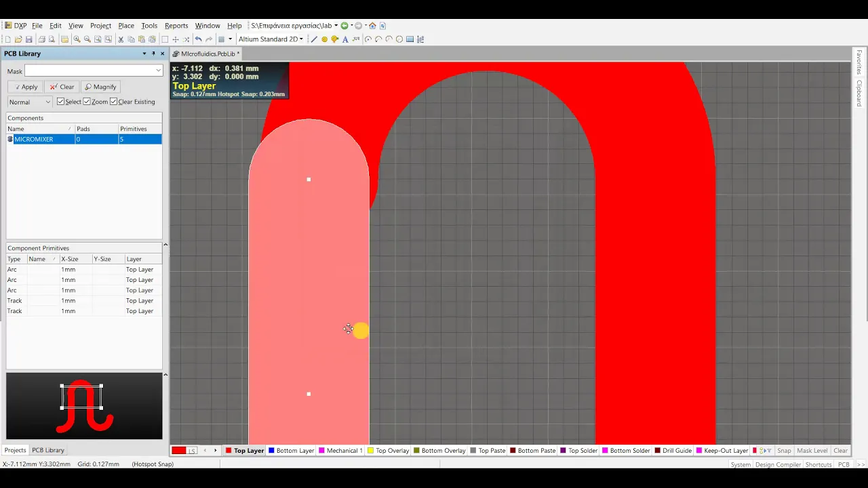The width and height of the screenshot is (868, 488).
Task: Toggle the Zoom checkbox
Action: 87,102
